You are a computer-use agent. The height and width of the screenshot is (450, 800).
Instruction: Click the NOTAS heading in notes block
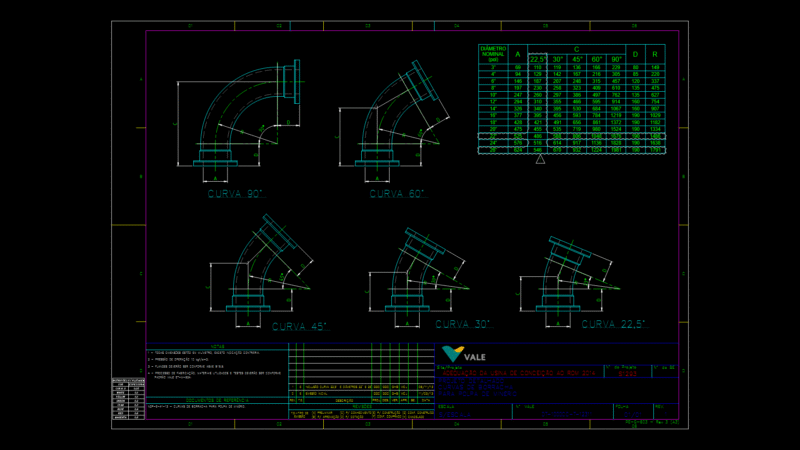point(217,346)
